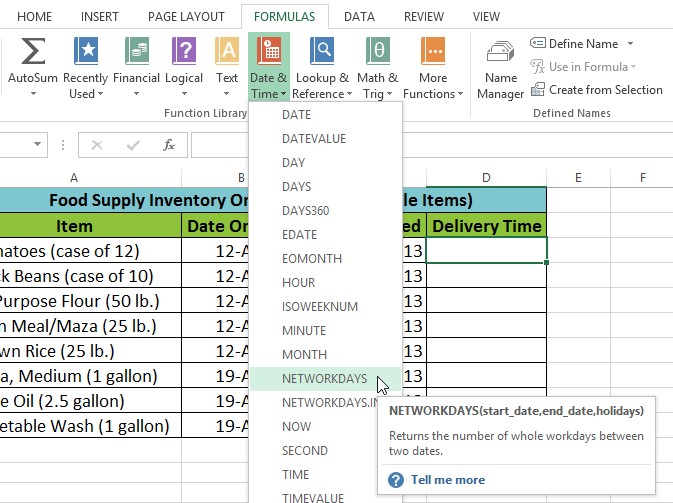This screenshot has height=503, width=673.
Task: Expand the Logical dropdown arrow
Action: (x=184, y=94)
